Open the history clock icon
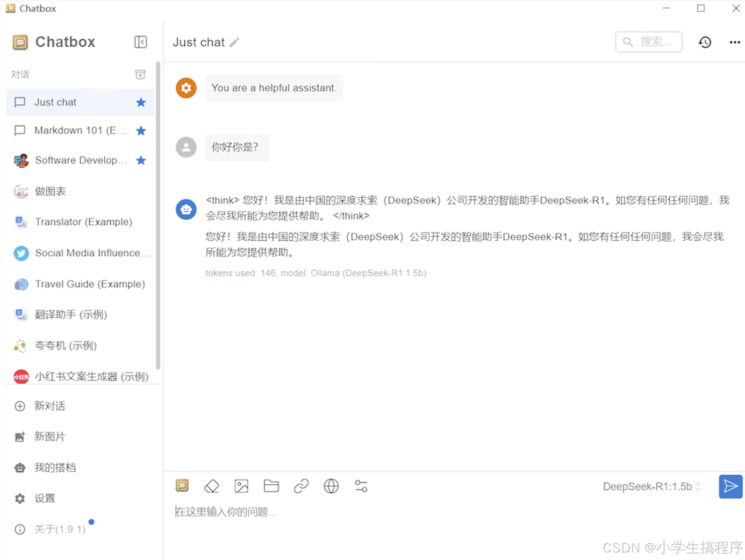The height and width of the screenshot is (560, 745). (705, 42)
